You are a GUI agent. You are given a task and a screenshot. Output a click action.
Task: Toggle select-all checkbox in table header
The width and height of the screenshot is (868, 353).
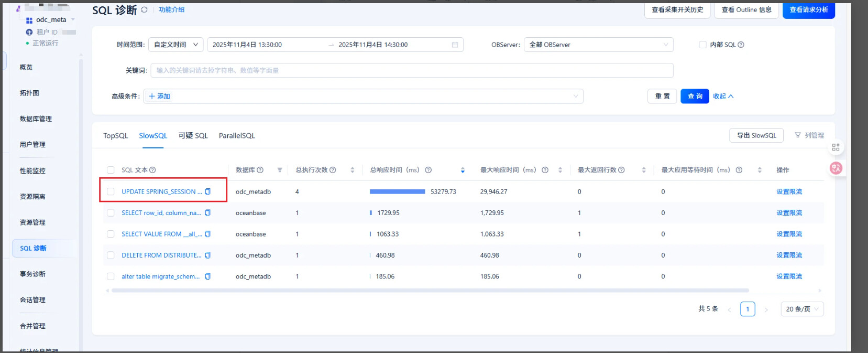[x=111, y=170]
